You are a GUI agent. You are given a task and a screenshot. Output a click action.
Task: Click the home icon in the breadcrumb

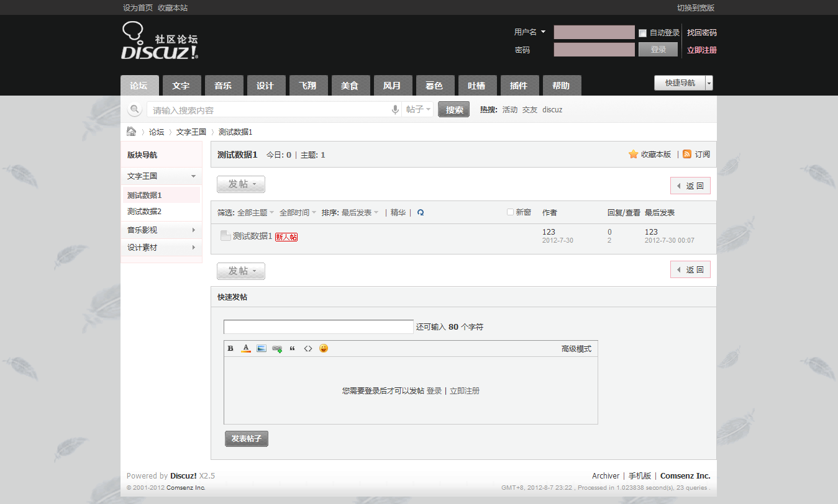click(131, 132)
